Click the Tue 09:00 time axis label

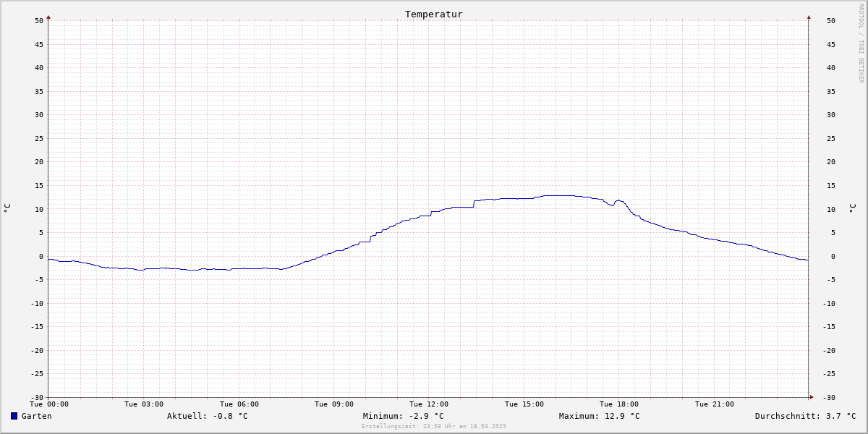point(334,404)
